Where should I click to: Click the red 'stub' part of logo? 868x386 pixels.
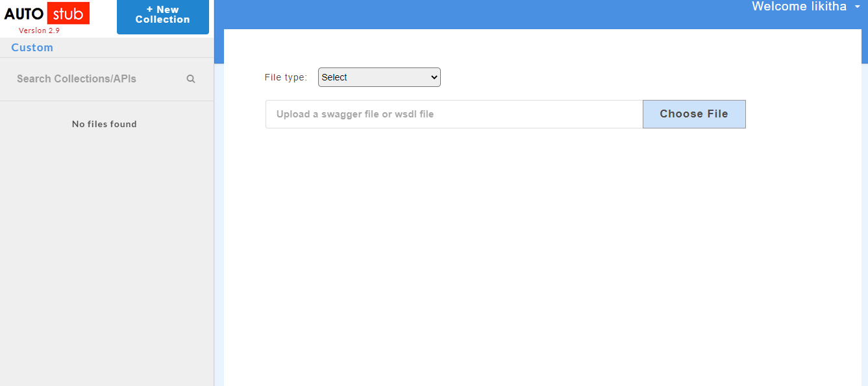tap(68, 14)
